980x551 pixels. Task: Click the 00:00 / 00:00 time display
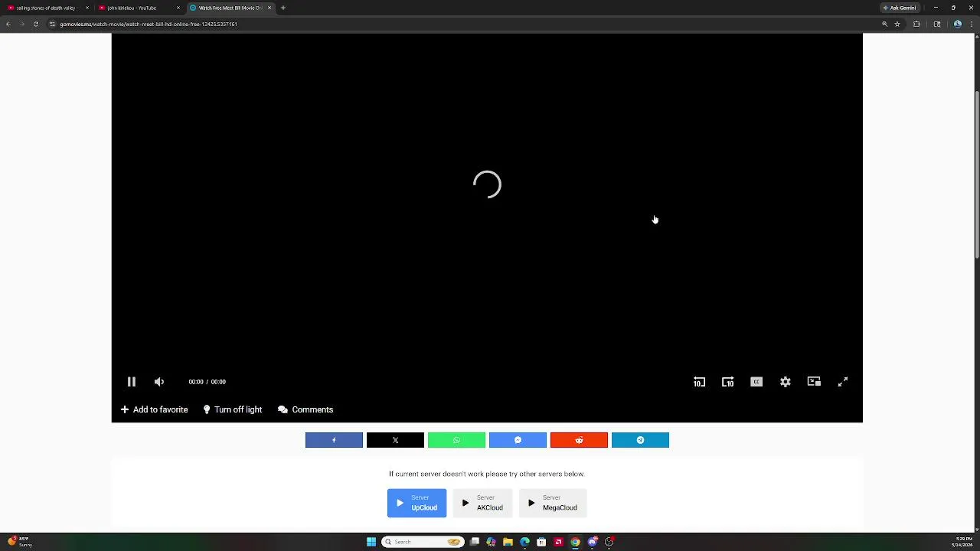point(207,382)
